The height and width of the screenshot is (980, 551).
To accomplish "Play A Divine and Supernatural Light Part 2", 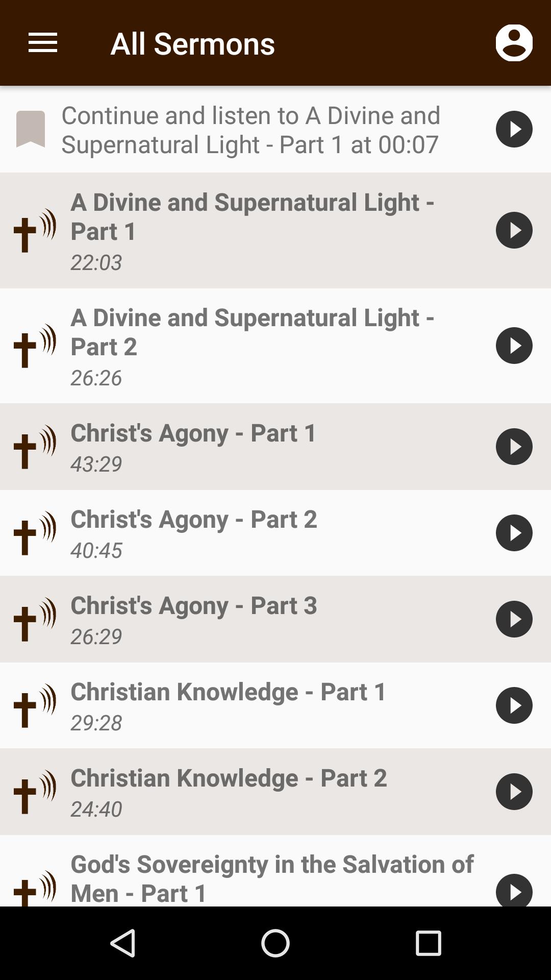I will pos(514,346).
